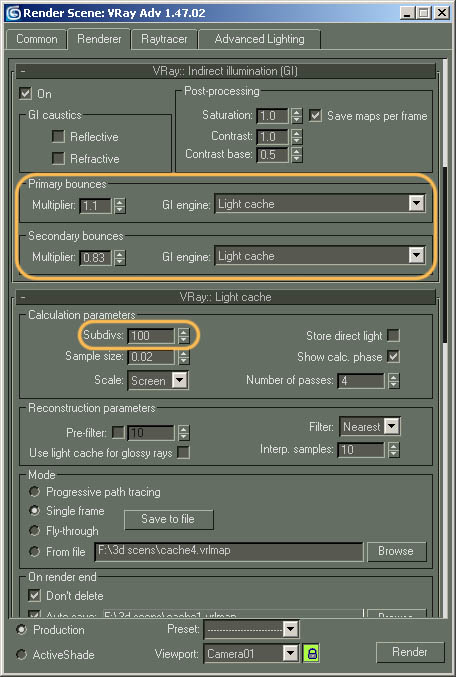Select From file mode

click(x=34, y=551)
